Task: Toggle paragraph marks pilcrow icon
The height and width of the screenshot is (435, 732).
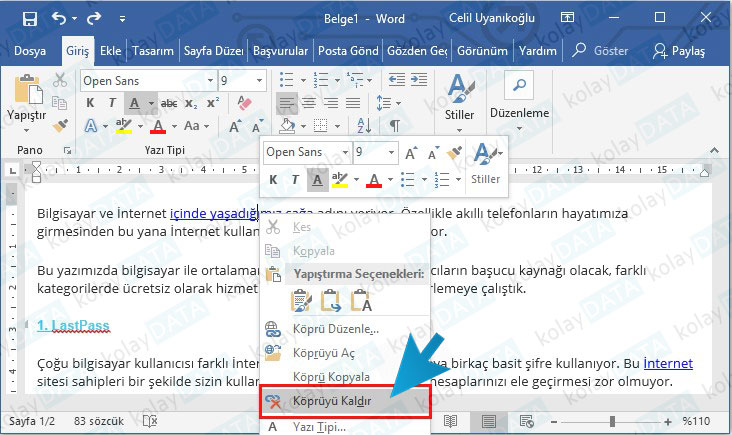Action: (394, 126)
